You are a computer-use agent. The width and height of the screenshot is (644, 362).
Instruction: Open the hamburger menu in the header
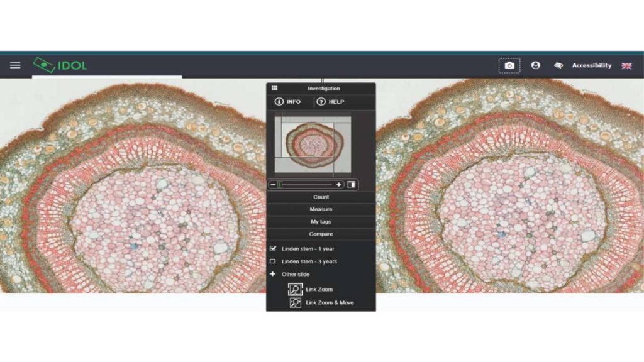(15, 65)
